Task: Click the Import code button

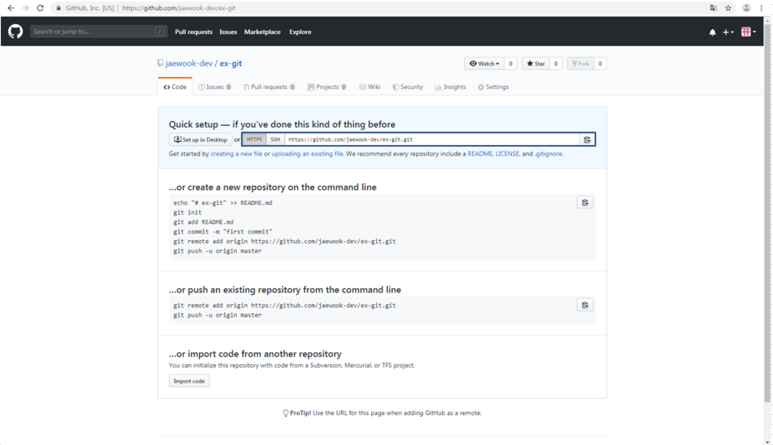Action: 189,381
